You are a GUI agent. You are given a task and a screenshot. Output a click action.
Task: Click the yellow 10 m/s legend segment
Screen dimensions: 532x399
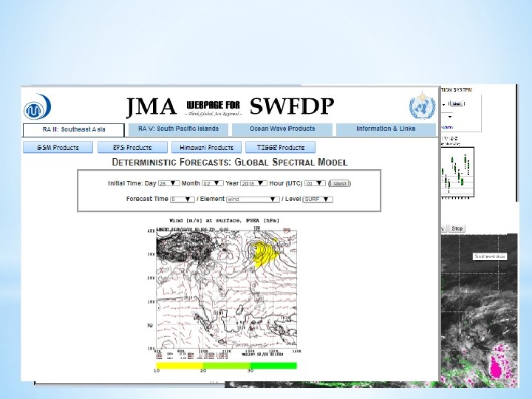click(x=179, y=366)
